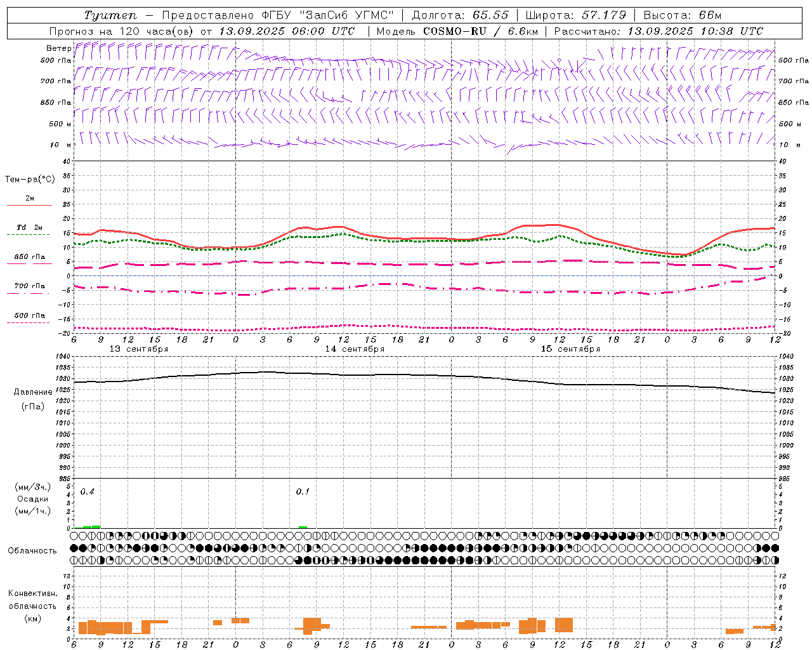Click the "13 сентября" date label

point(139,349)
